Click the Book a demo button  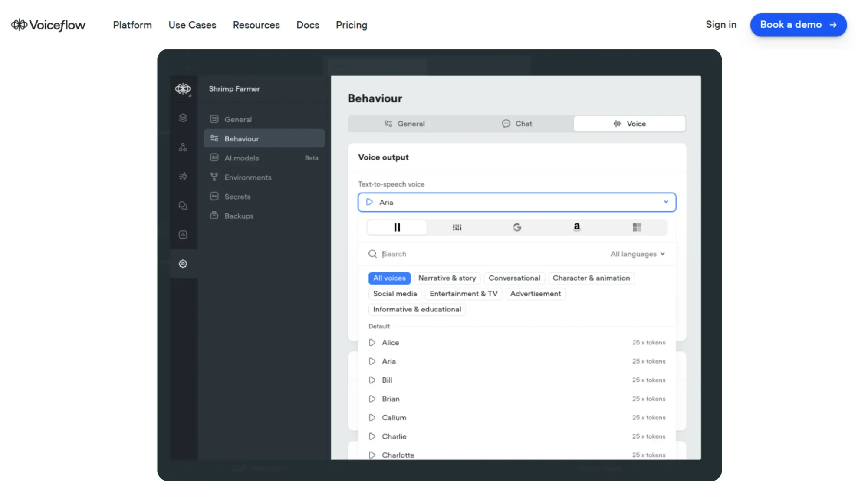tap(798, 25)
